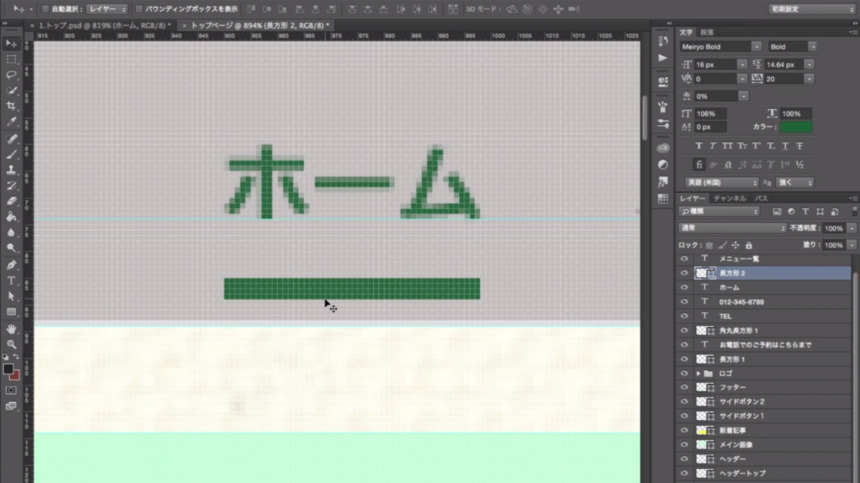
Task: Change screen mode from toolbar
Action: pos(11,406)
